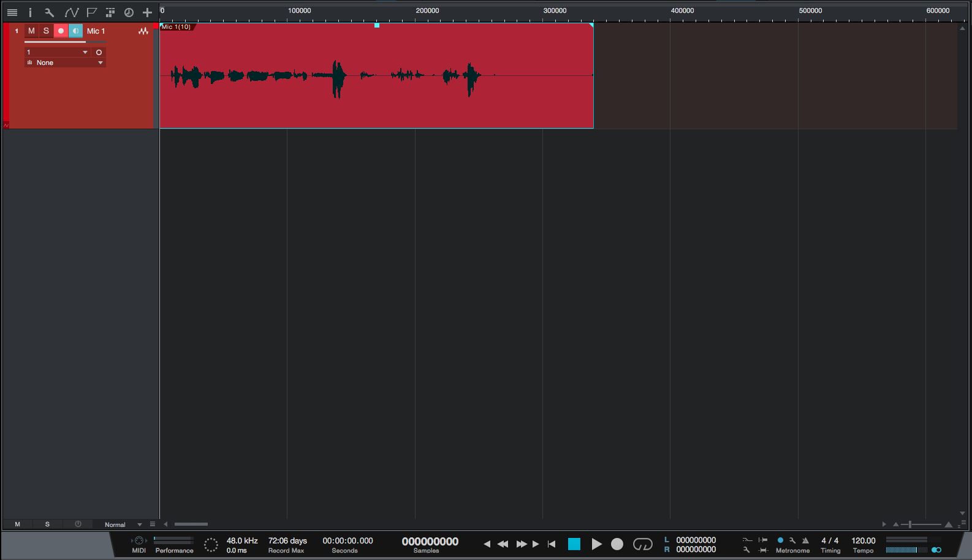Screen dimensions: 972x560
Task: Open the arranger track grid icon
Action: 110,12
